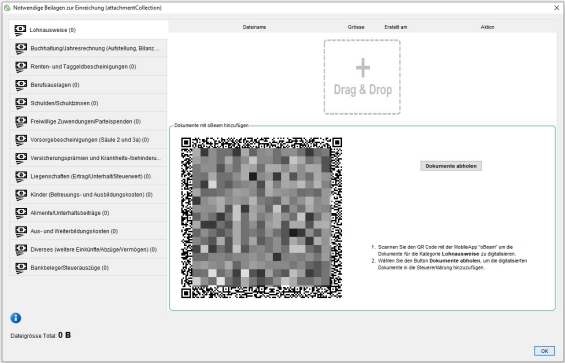Click the Erstellt am column header
565x363 pixels.
396,27
